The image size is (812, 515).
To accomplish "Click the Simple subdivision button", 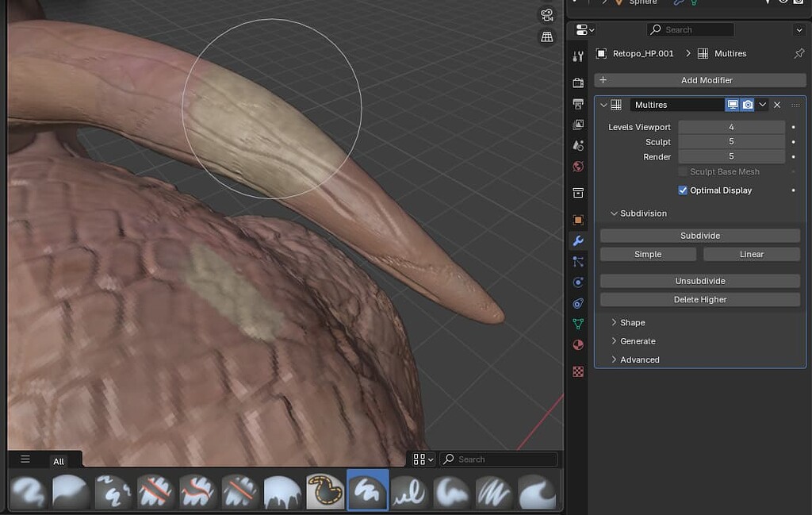I will coord(648,255).
